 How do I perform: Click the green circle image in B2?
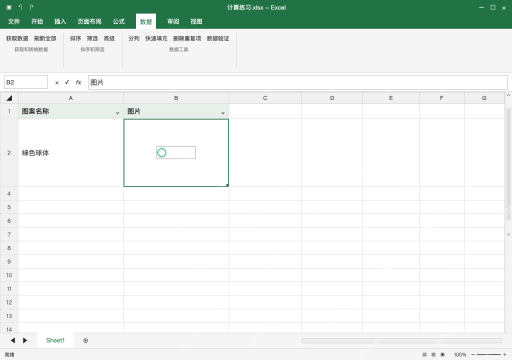[162, 153]
